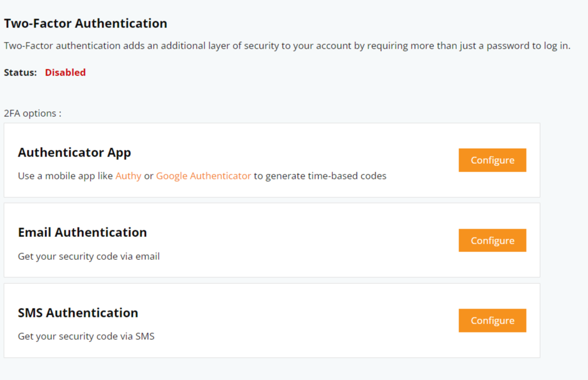Viewport: 588px width, 380px height.
Task: Click the word 'or' between app links
Action: click(149, 176)
